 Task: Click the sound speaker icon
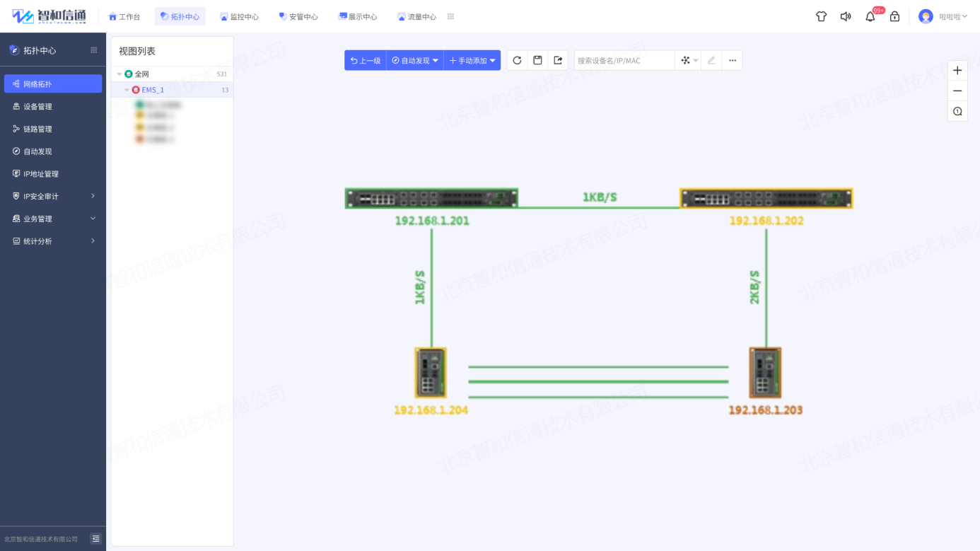[x=846, y=17]
